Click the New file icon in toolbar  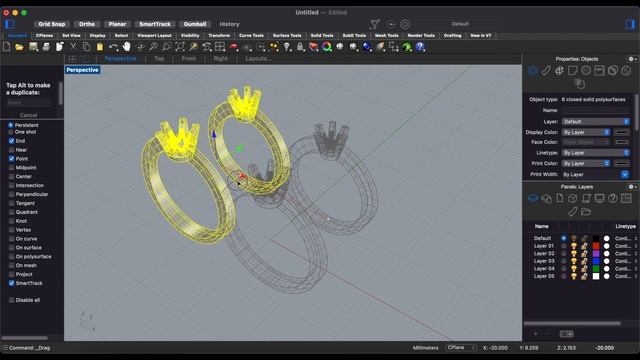point(7,47)
